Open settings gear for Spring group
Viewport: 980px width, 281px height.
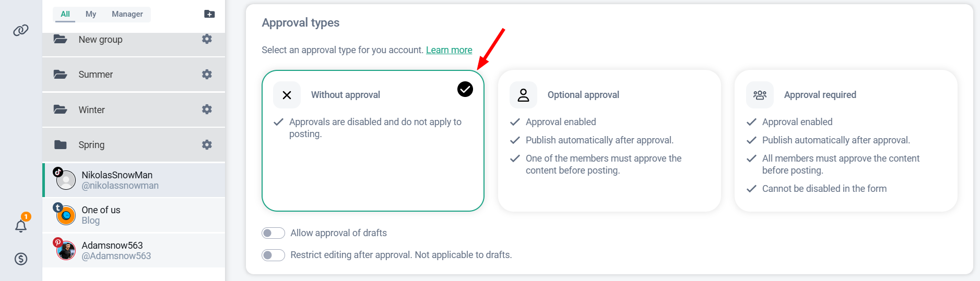click(207, 145)
